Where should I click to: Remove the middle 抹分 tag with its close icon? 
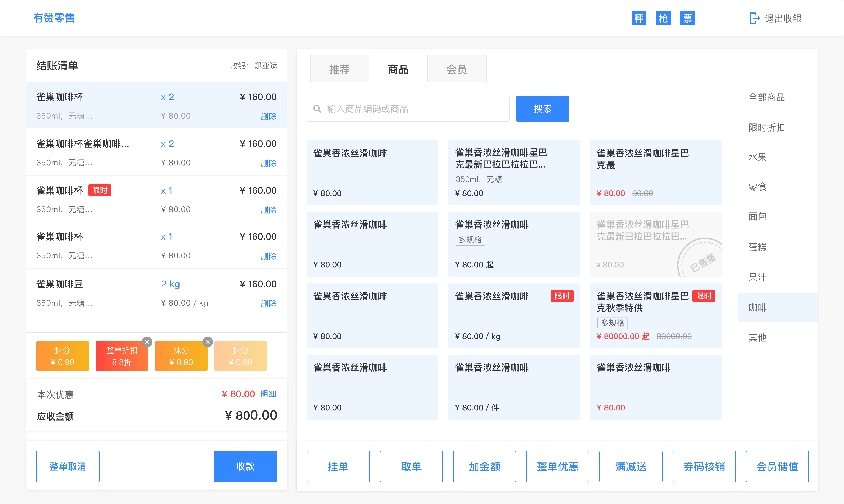tap(208, 342)
